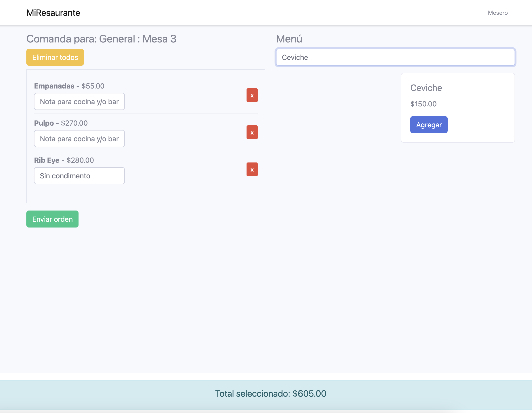This screenshot has width=532, height=413.
Task: Focus the Menú search field containing Ceviche
Action: [395, 57]
